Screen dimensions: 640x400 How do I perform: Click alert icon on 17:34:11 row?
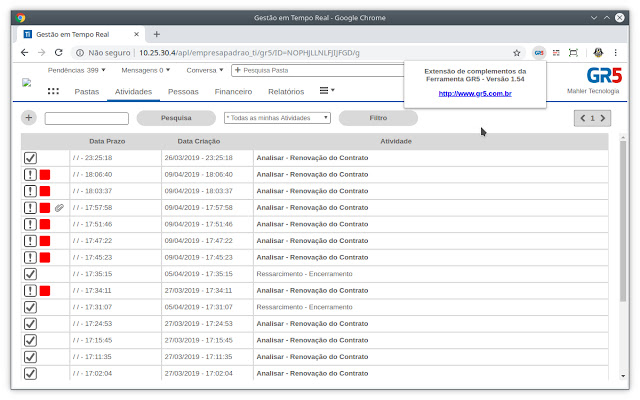click(x=30, y=291)
